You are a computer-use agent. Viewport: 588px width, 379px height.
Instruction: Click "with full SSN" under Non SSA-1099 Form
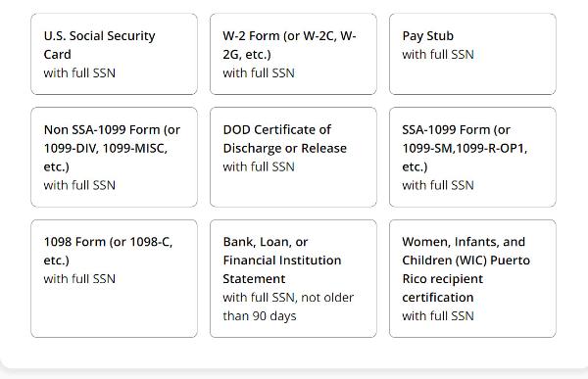tap(79, 185)
